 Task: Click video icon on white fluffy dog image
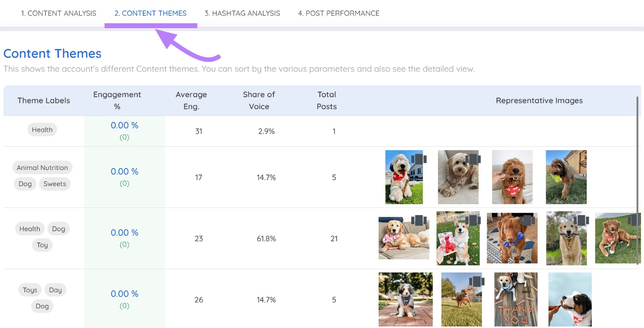(419, 159)
